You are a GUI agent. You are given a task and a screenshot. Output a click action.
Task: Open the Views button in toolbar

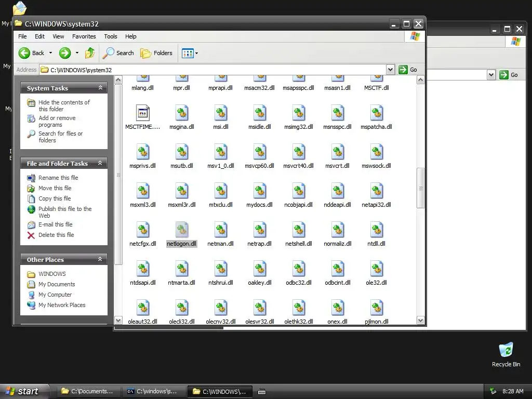[x=188, y=53]
